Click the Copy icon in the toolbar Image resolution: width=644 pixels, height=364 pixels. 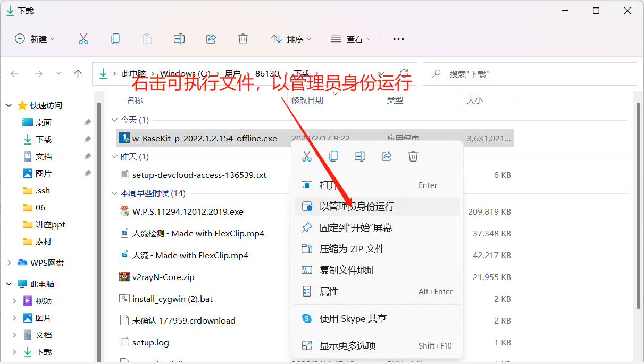[x=115, y=39]
